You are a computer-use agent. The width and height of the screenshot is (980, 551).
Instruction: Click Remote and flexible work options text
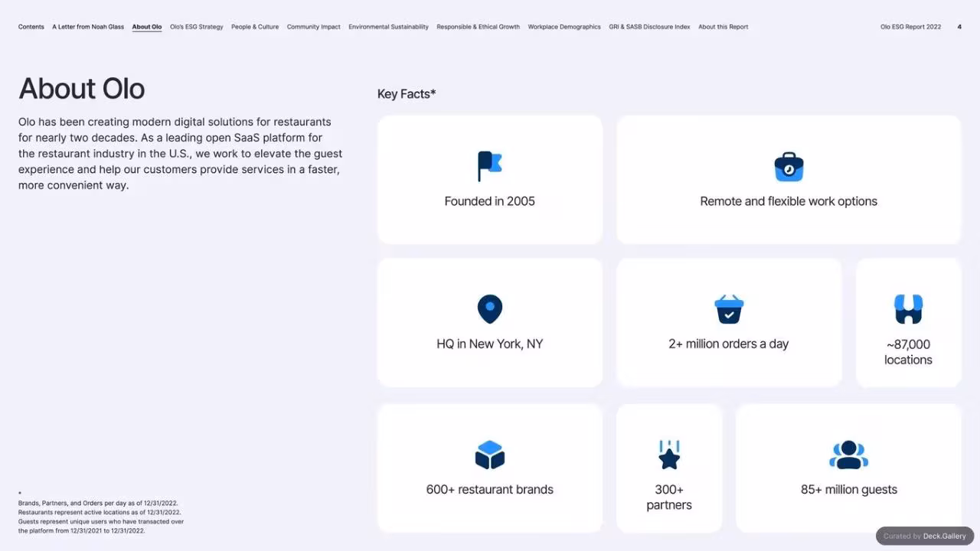tap(789, 201)
